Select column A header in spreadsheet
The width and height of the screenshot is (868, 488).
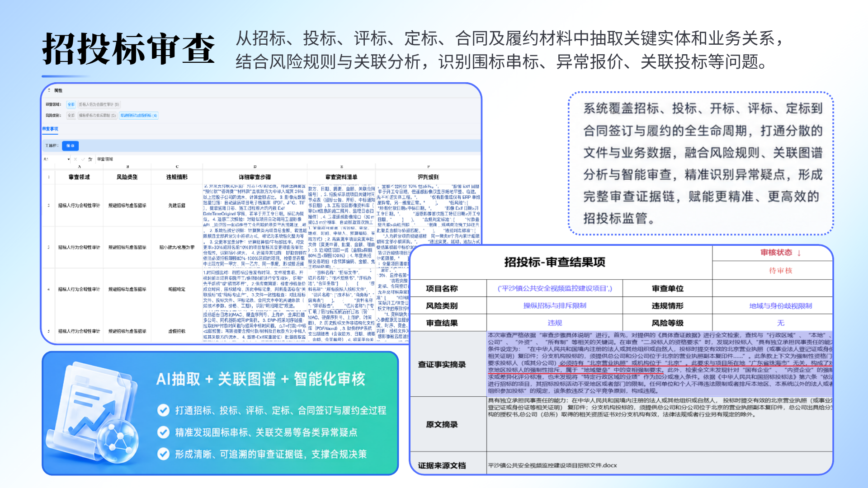pyautogui.click(x=79, y=167)
